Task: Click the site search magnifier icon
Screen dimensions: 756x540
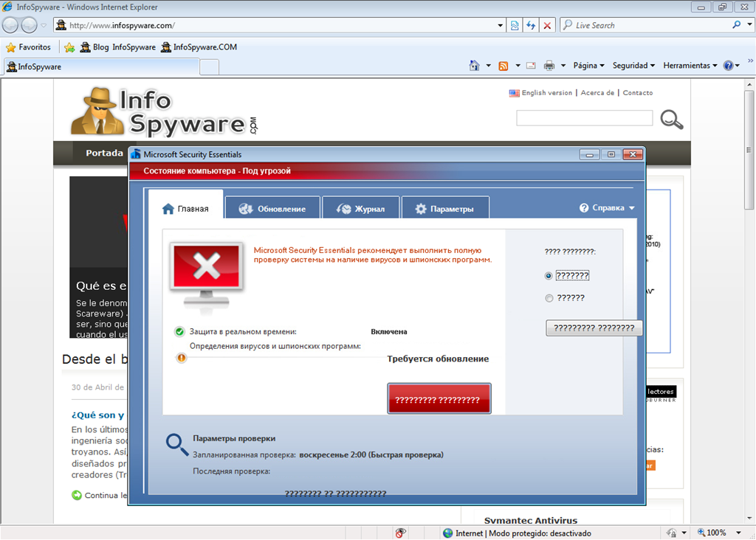Action: 672,119
